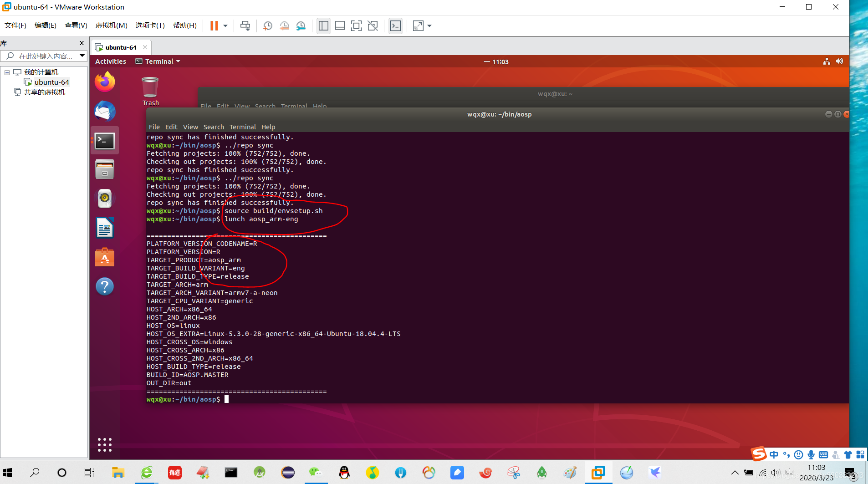Screen dimensions: 868x484
Task: Open Ubuntu Software from the dock
Action: click(105, 257)
